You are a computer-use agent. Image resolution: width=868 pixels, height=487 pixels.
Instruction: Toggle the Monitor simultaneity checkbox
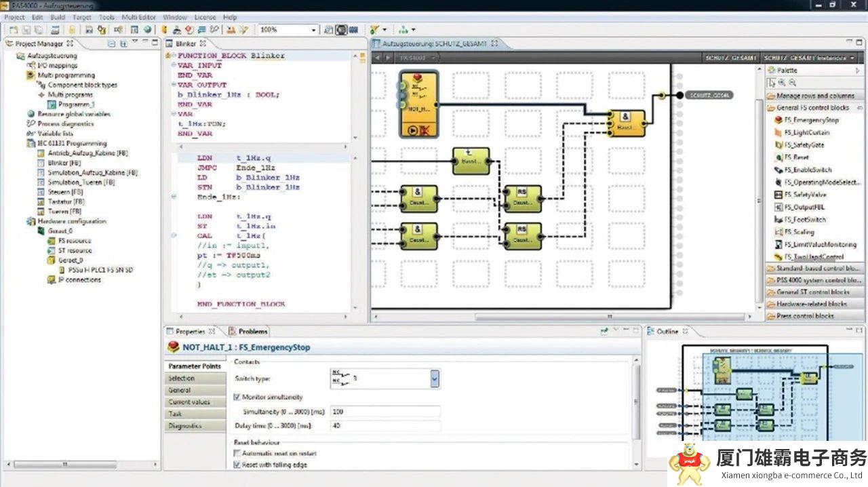[x=237, y=397]
